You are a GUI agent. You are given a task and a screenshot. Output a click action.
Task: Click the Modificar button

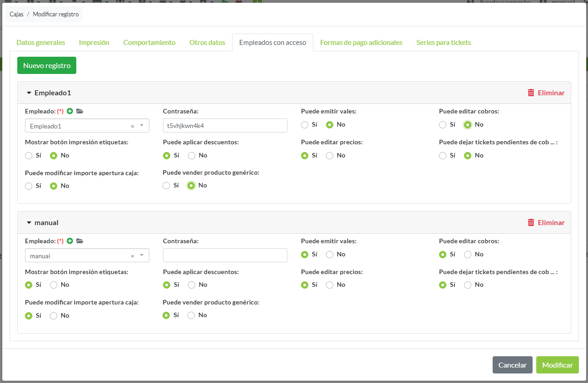click(x=557, y=365)
